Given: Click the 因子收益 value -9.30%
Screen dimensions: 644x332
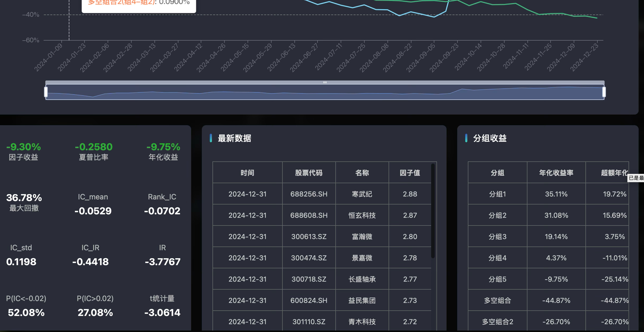Looking at the screenshot, I should point(24,147).
